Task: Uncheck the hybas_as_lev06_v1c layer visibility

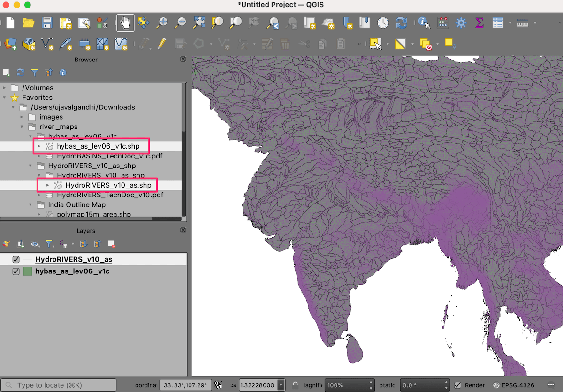Action: point(16,271)
